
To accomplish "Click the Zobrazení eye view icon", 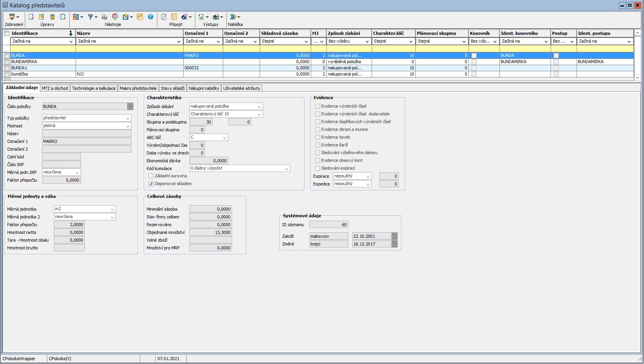I will [12, 17].
